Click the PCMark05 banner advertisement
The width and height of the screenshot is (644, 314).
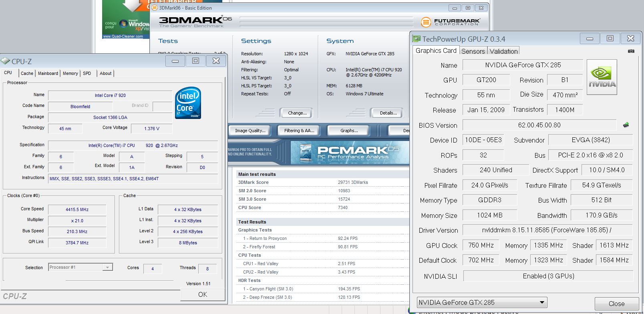pyautogui.click(x=350, y=153)
